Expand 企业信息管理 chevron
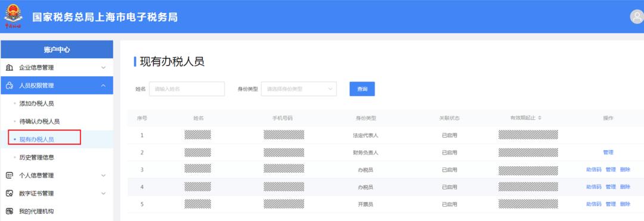 coord(104,68)
